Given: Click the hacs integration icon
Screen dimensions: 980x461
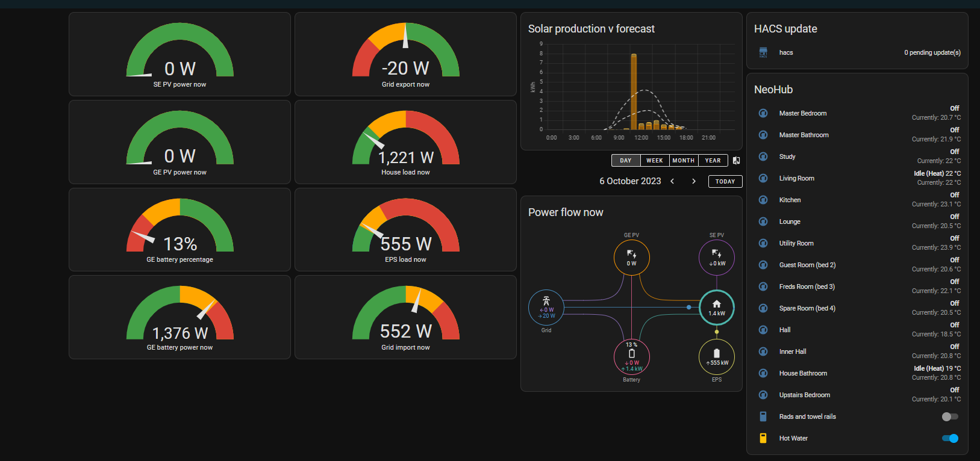Looking at the screenshot, I should (x=763, y=52).
